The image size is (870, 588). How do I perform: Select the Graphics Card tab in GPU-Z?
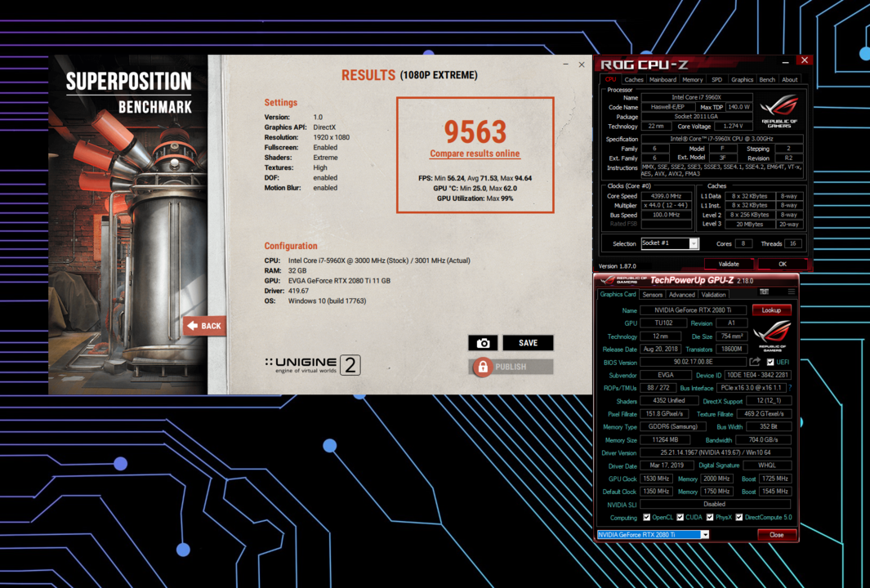(618, 295)
